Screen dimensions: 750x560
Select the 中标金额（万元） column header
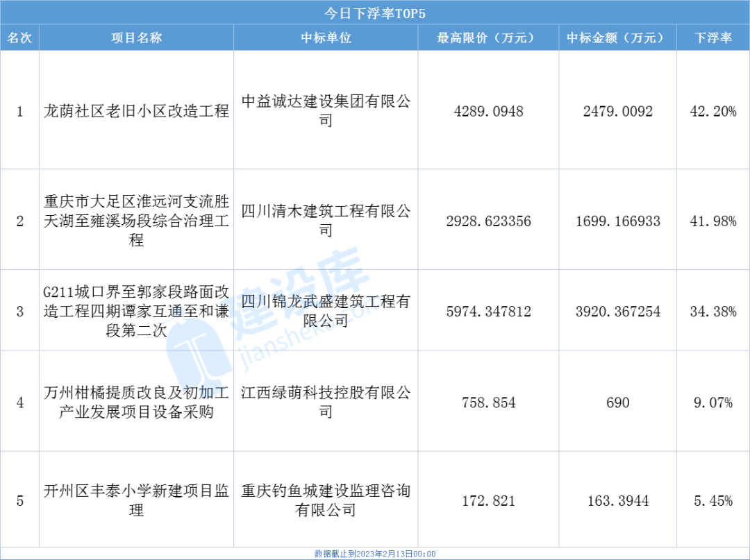point(617,38)
